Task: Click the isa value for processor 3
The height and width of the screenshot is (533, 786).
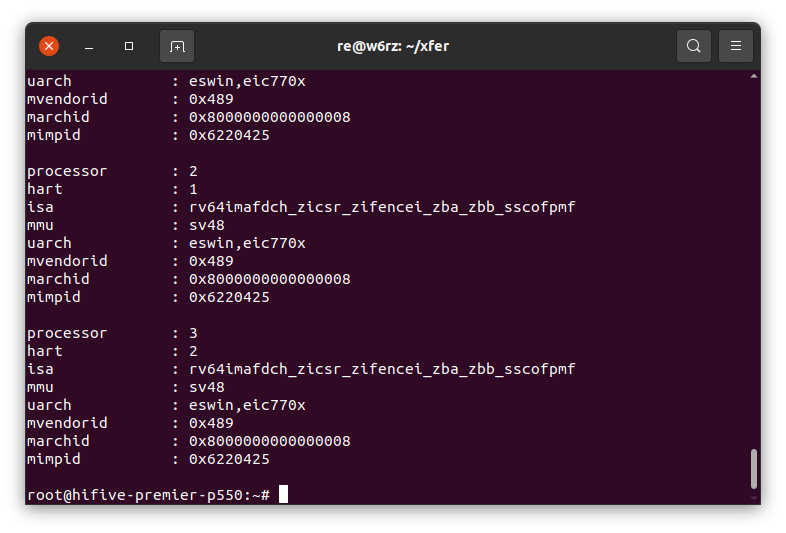Action: (382, 369)
